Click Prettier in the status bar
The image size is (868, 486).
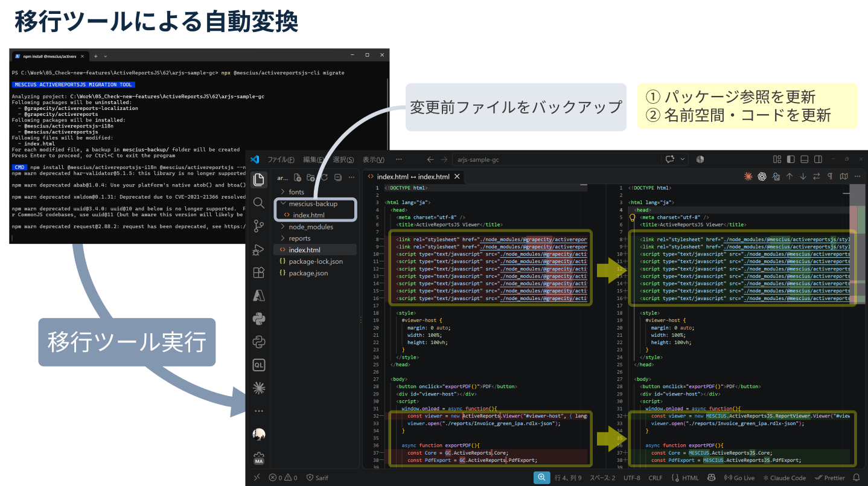click(x=831, y=478)
